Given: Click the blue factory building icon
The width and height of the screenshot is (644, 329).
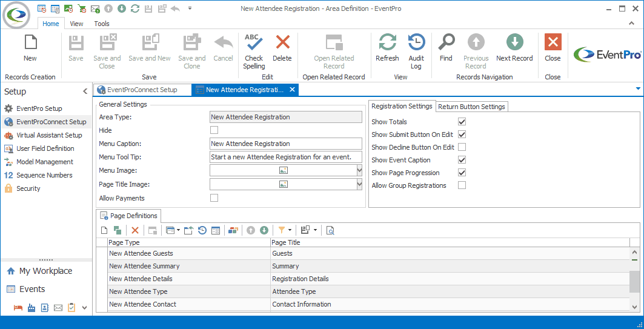Looking at the screenshot, I should pyautogui.click(x=32, y=308).
